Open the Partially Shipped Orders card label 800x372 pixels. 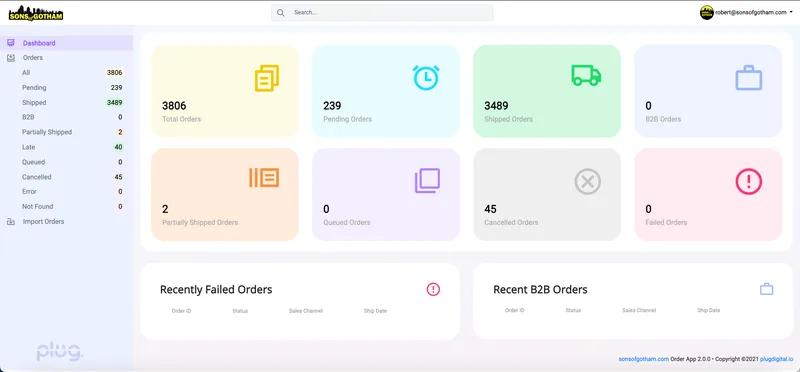200,222
